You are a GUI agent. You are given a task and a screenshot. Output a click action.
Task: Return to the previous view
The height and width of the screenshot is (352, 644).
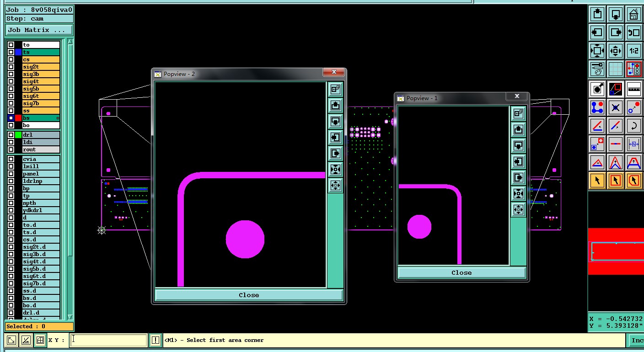[x=634, y=32]
